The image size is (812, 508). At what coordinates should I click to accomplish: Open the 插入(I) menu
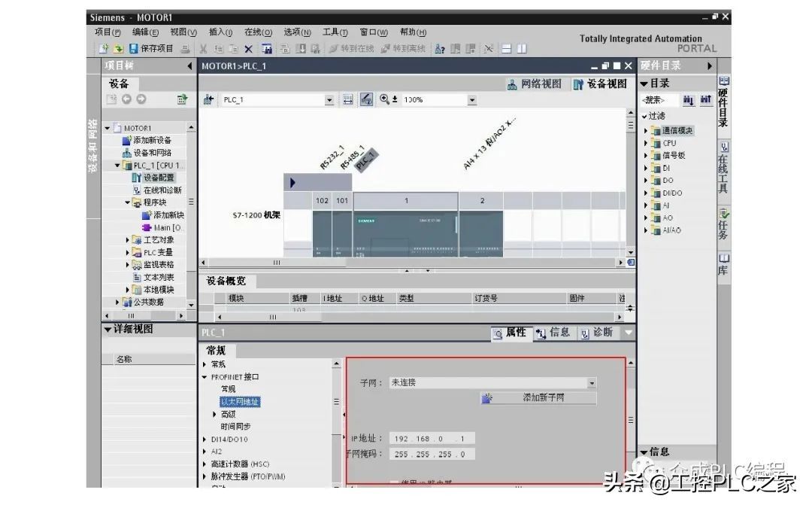[220, 32]
